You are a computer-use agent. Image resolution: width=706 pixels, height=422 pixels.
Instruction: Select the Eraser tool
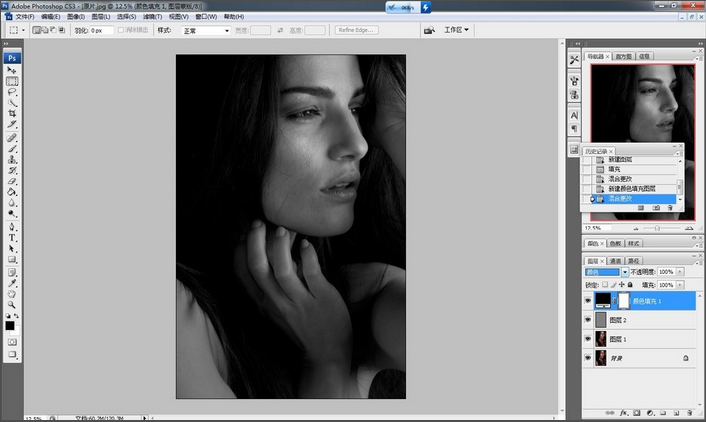pyautogui.click(x=12, y=181)
